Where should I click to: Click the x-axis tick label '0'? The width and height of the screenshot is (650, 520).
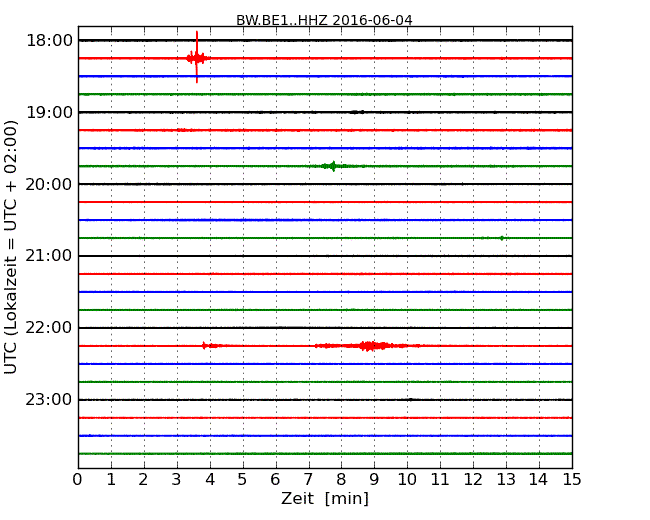coord(78,479)
